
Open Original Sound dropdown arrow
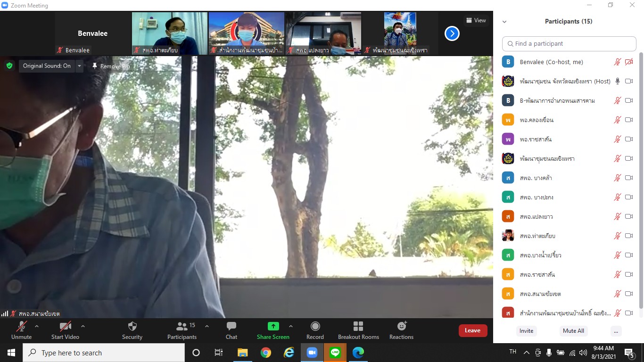click(79, 66)
